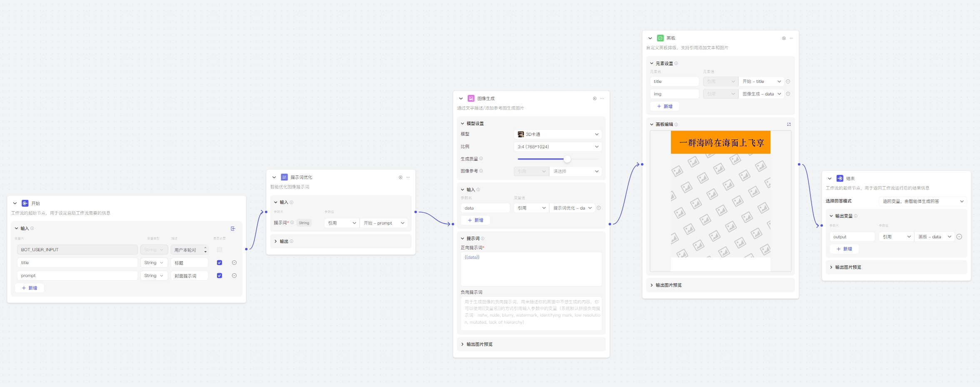Open 画板 – data output dropdown
Image resolution: width=980 pixels, height=387 pixels.
[x=934, y=237]
